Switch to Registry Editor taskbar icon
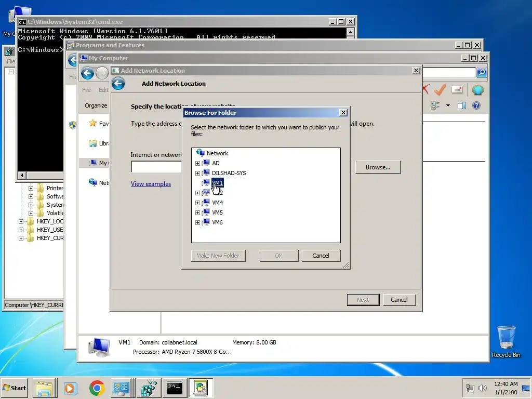Screen dimensions: 532x399 point(149,388)
